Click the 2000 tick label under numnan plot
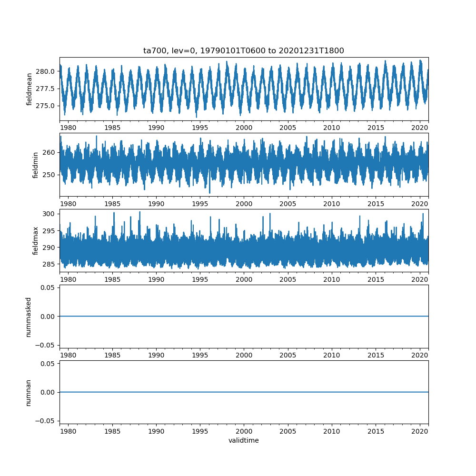The height and width of the screenshot is (476, 476). click(244, 431)
